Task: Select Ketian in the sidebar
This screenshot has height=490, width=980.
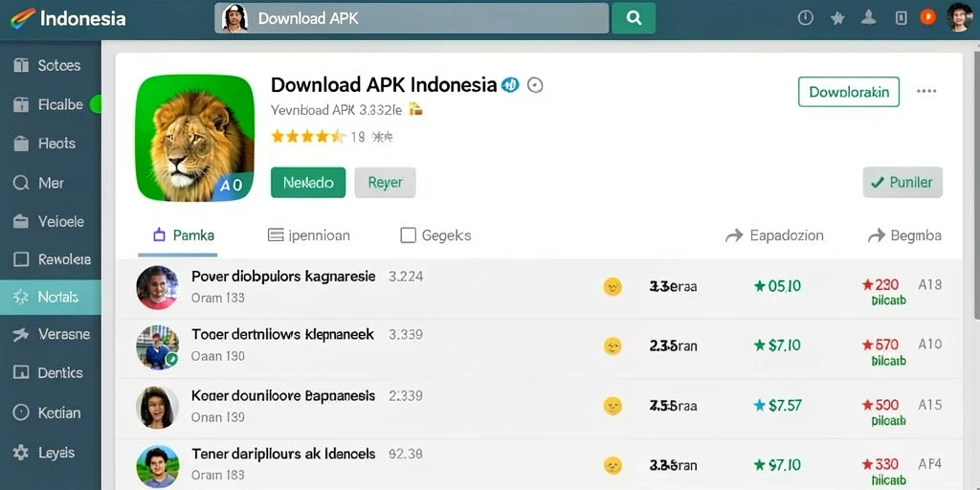Action: coord(50,412)
